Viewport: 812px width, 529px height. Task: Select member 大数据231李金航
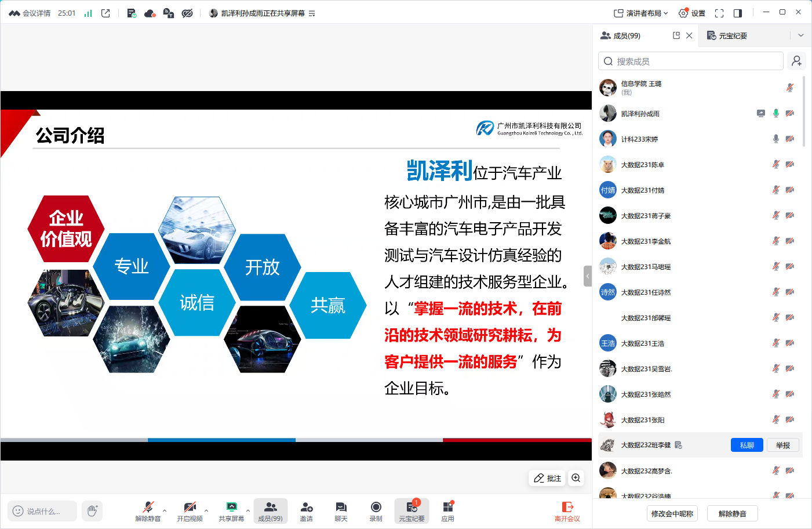[x=700, y=241]
